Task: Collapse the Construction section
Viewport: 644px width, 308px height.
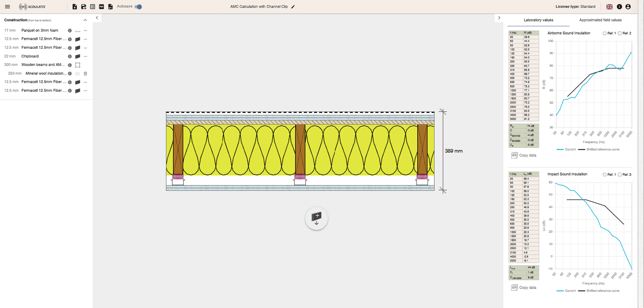Action: pos(85,20)
